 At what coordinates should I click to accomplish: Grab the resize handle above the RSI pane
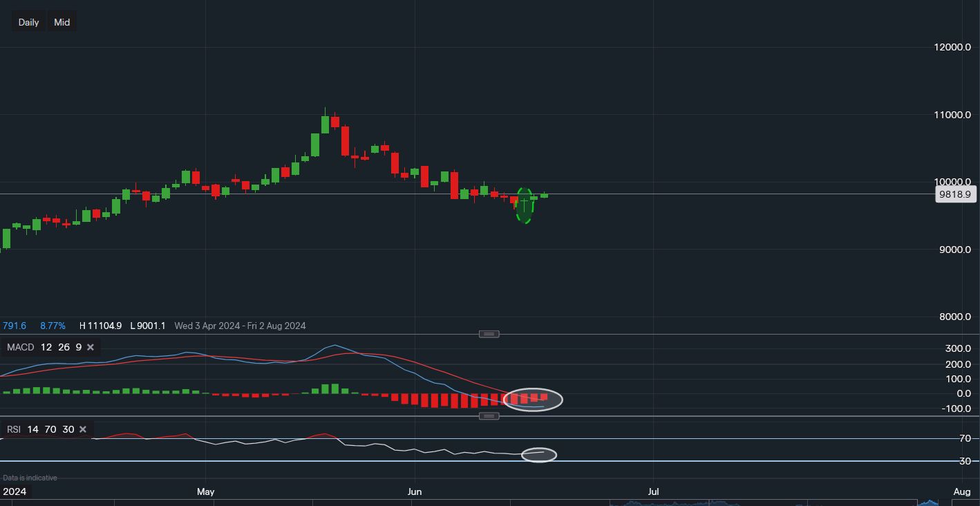pyautogui.click(x=489, y=416)
